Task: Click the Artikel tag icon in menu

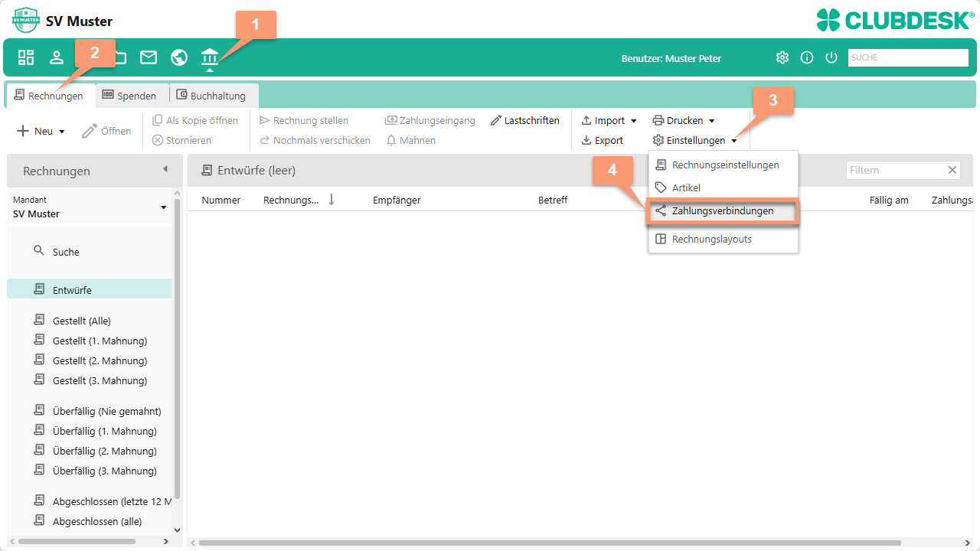Action: [x=661, y=187]
